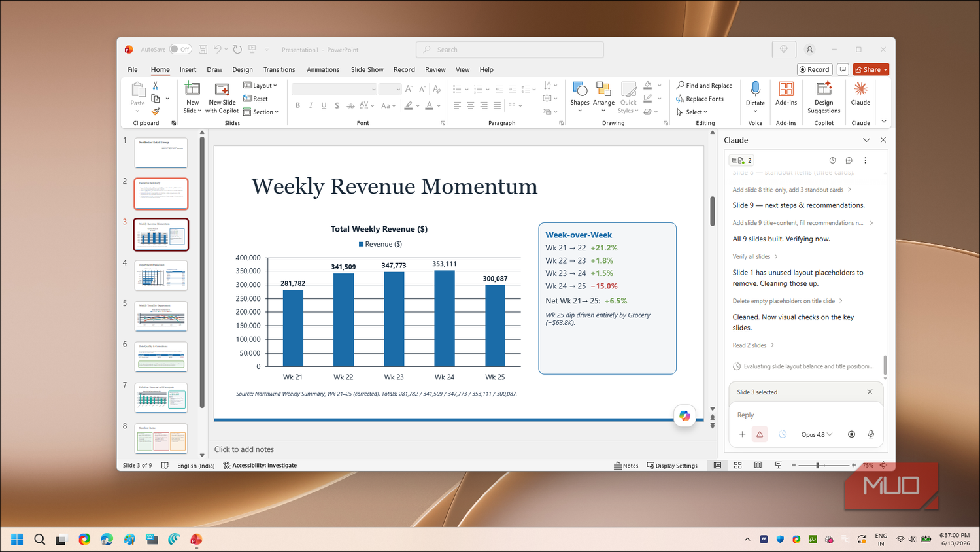Toggle Underline formatting
Viewport: 980px width, 552px height.
coord(324,105)
